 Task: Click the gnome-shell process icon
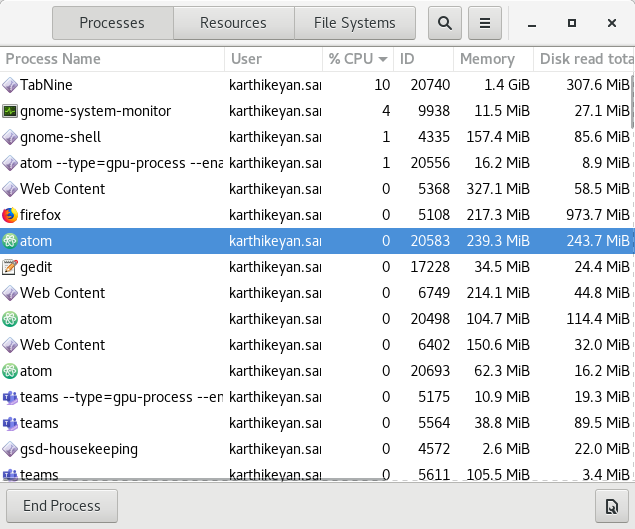click(x=10, y=137)
